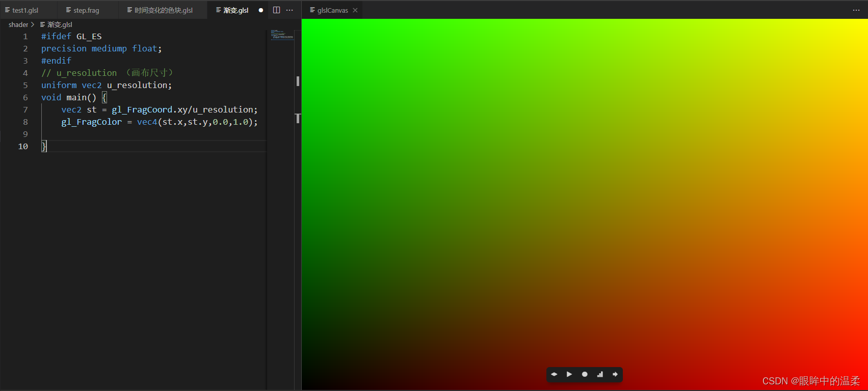The image size is (868, 391).
Task: Play the shader in glslCanvas controls
Action: click(569, 374)
